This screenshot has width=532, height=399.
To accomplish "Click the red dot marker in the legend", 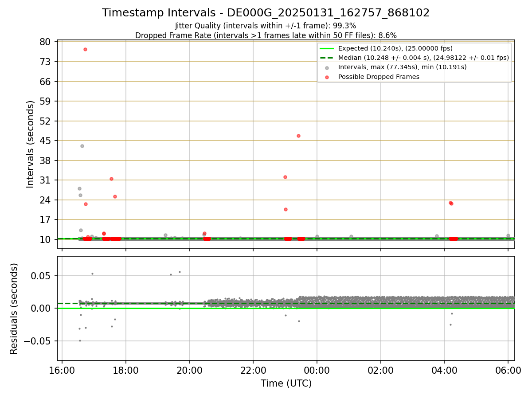I will coord(327,77).
